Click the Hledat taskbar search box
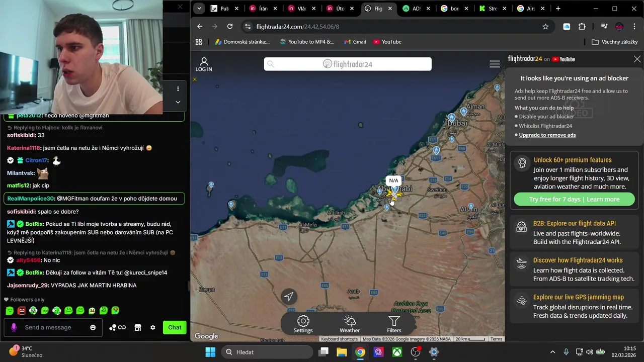 click(x=266, y=352)
